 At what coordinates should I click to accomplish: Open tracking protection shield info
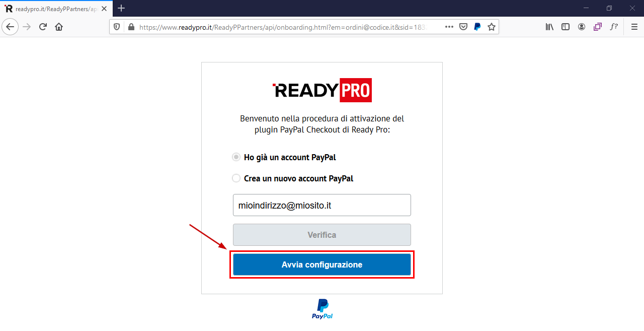[x=117, y=27]
